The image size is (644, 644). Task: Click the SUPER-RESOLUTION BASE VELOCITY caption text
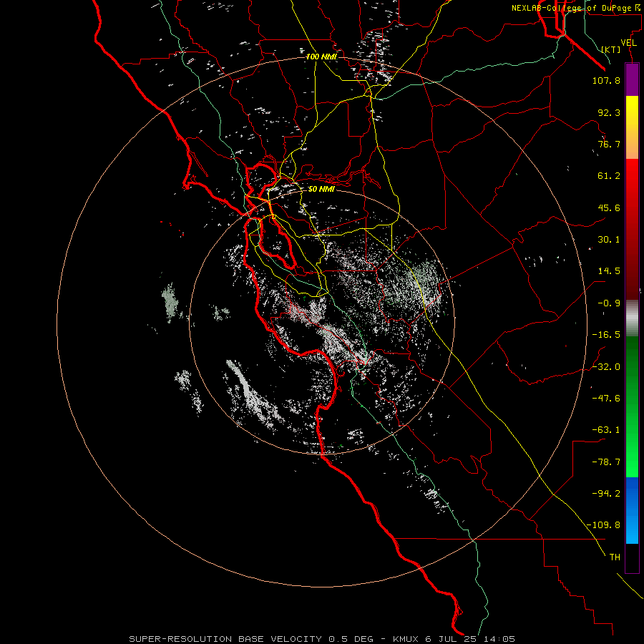225,639
